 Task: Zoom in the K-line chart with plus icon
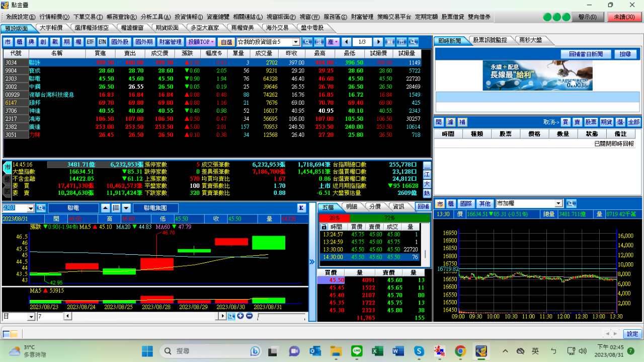(240, 316)
